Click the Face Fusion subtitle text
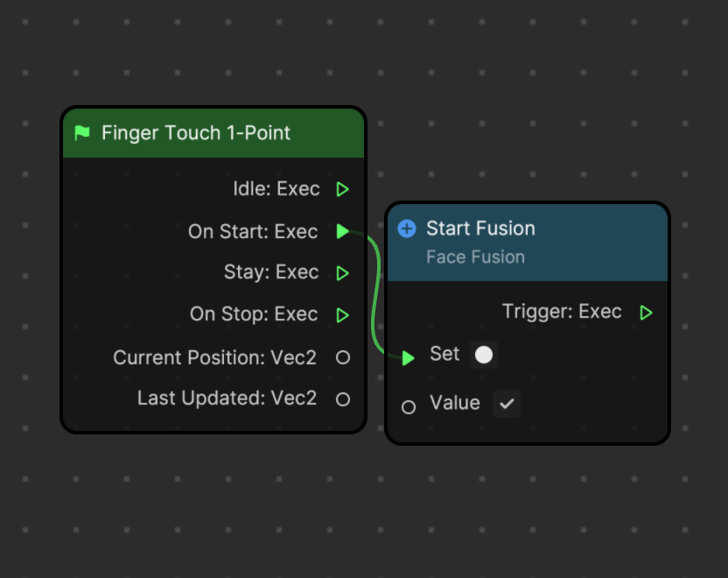The image size is (728, 578). pos(475,257)
